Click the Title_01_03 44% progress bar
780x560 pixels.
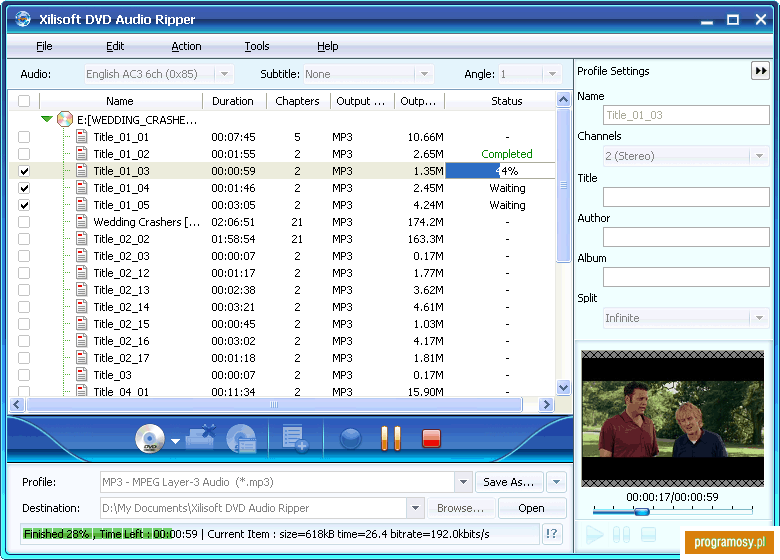point(500,171)
